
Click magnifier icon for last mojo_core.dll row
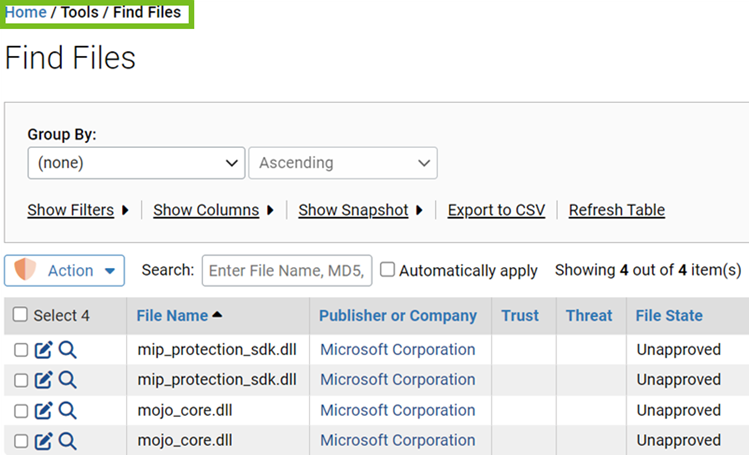[67, 441]
